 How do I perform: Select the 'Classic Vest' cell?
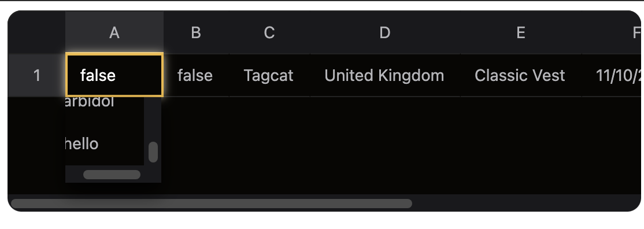pyautogui.click(x=521, y=75)
